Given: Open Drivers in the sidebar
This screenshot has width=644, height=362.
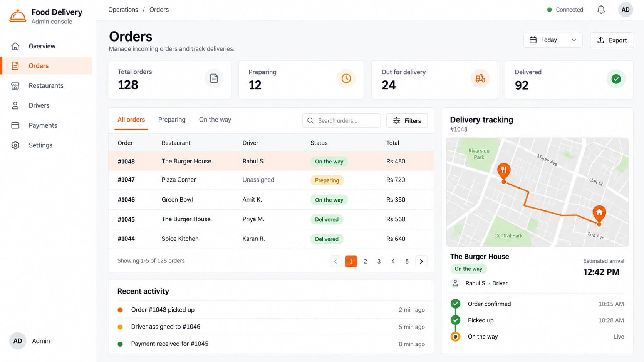Looking at the screenshot, I should pos(46,105).
